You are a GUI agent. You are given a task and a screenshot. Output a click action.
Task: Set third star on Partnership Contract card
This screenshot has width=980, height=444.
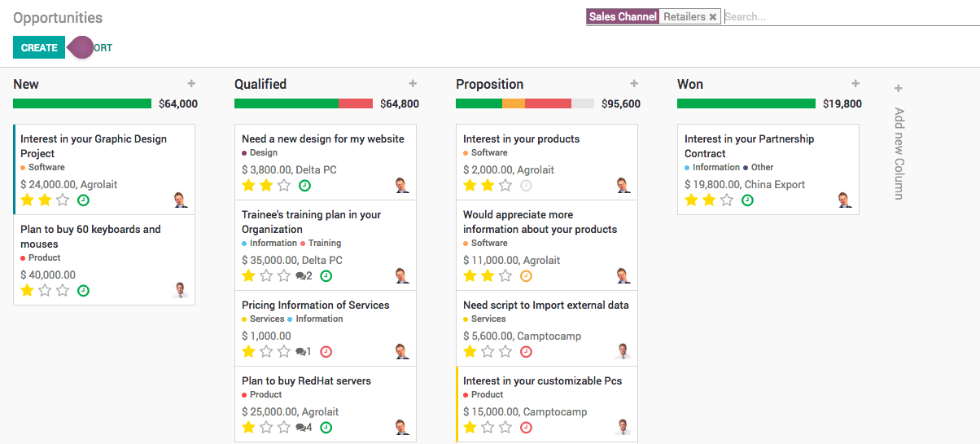(x=727, y=200)
